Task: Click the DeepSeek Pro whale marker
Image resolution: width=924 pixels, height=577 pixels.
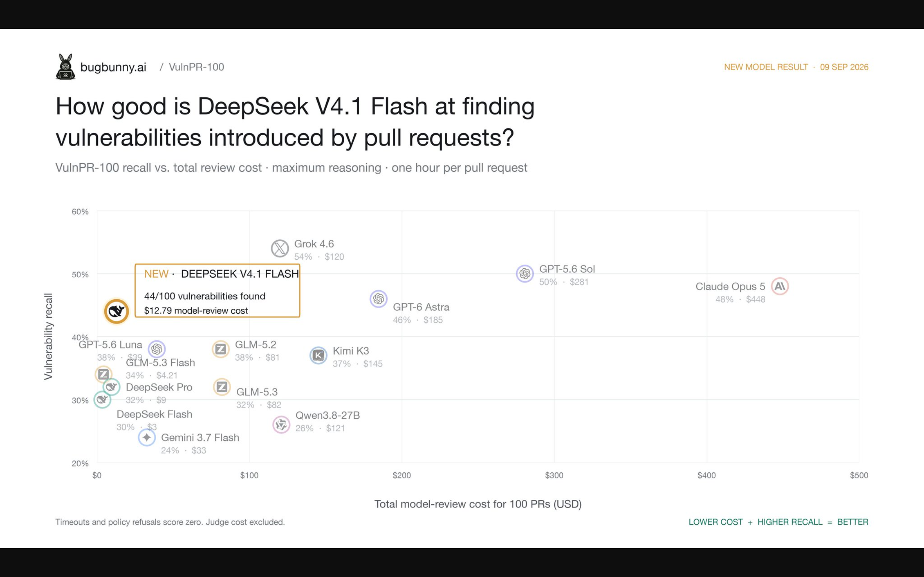Action: click(111, 387)
